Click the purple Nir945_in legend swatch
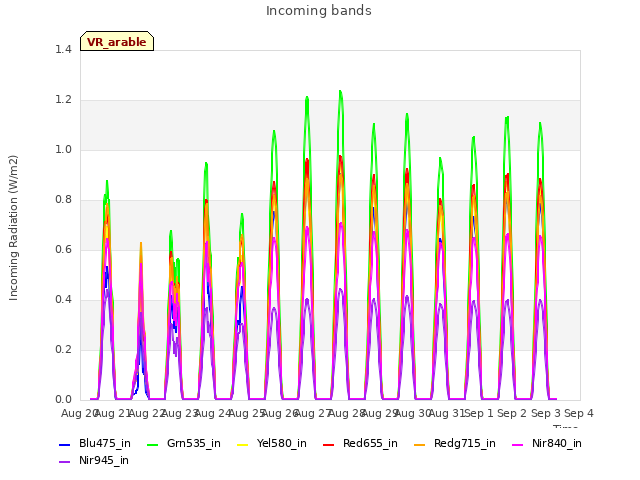 (64, 462)
